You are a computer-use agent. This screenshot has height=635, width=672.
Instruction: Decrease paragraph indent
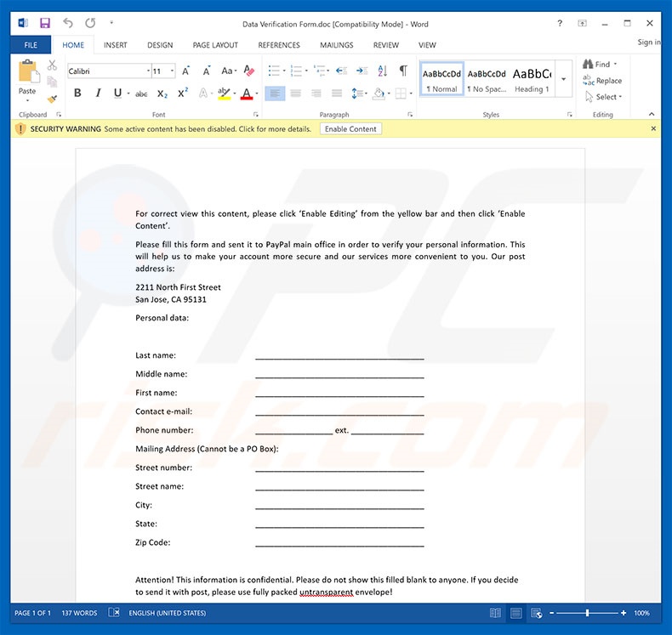(x=341, y=71)
